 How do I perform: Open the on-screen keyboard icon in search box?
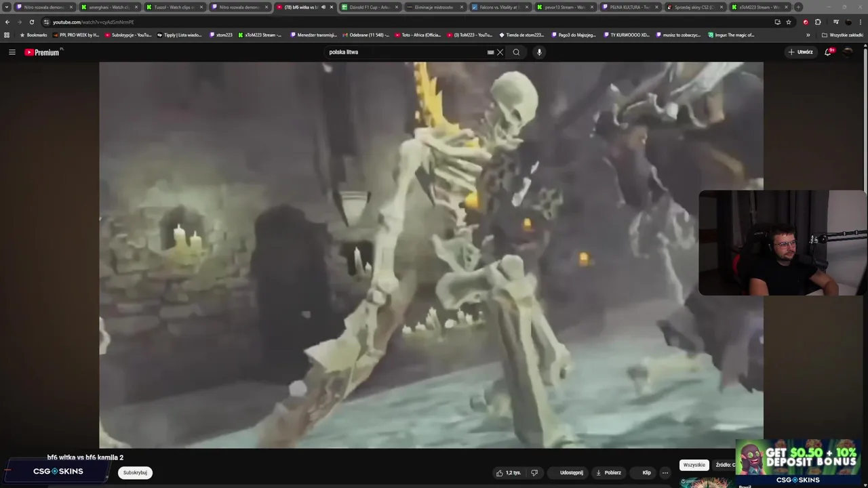[x=490, y=52]
